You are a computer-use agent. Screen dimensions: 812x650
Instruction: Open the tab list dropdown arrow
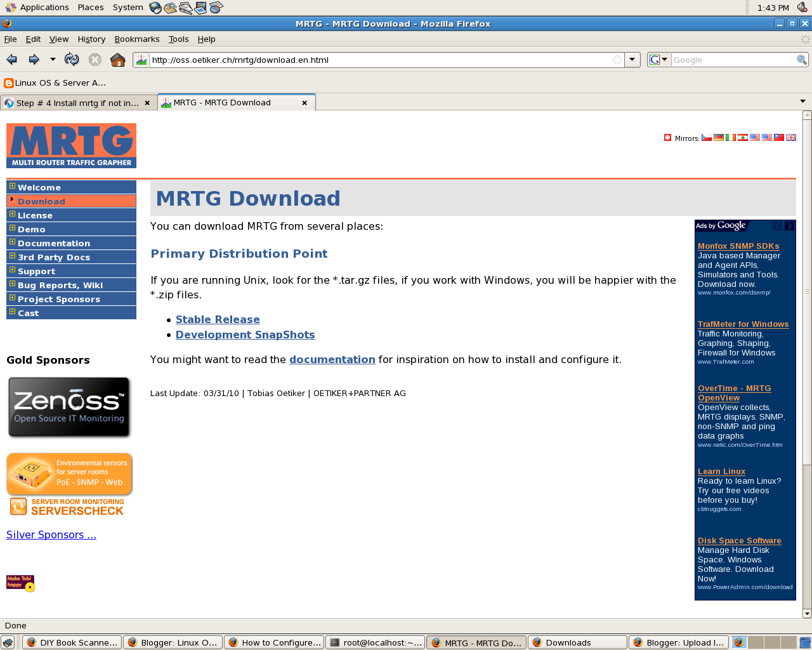pyautogui.click(x=803, y=100)
